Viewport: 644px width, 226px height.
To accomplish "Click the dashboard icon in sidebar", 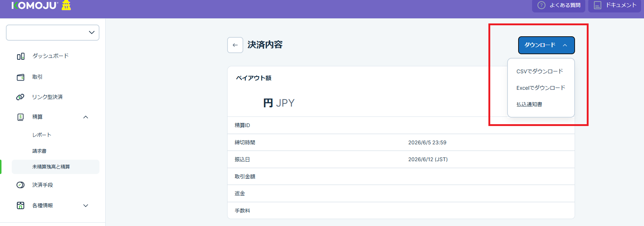I will pos(21,56).
